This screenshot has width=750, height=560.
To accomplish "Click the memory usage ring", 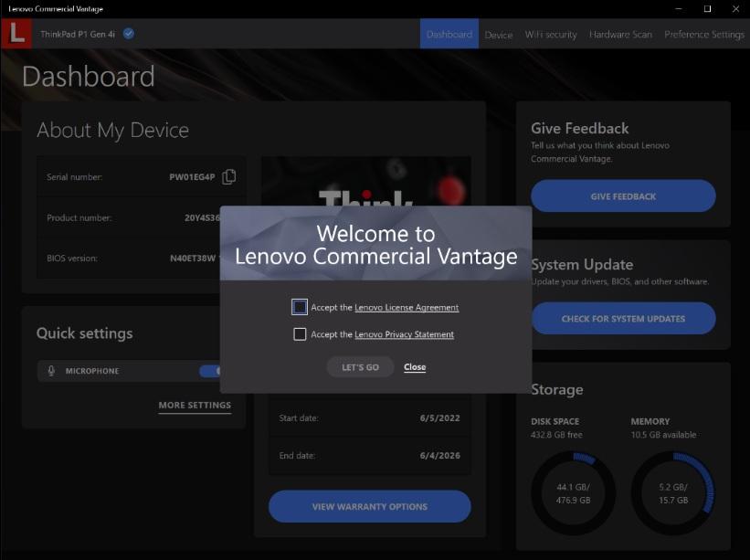I will tap(673, 491).
